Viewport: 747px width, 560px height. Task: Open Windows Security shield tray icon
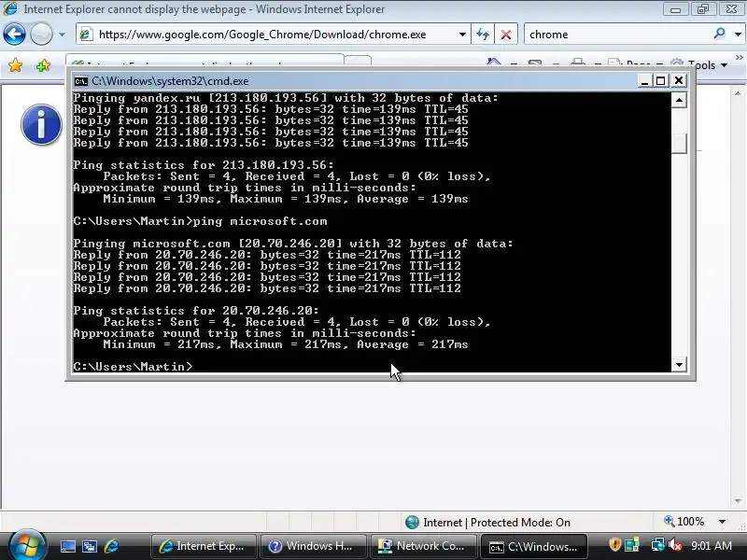(614, 545)
